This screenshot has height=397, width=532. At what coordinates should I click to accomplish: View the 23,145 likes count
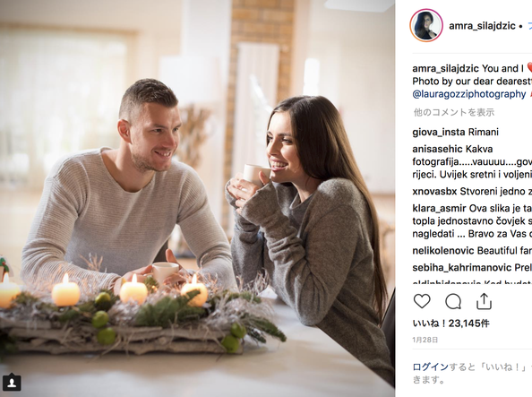tap(450, 324)
